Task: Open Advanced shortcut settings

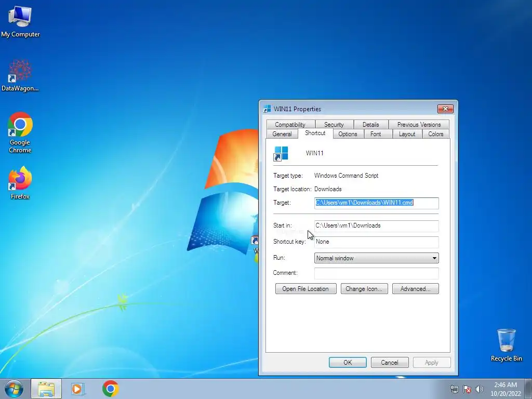Action: tap(415, 289)
